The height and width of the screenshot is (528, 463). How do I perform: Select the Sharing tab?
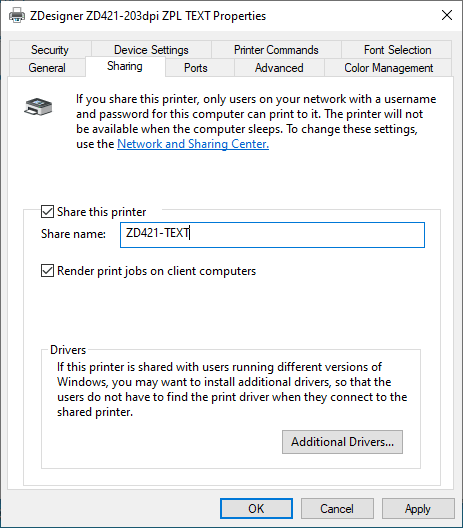(125, 66)
